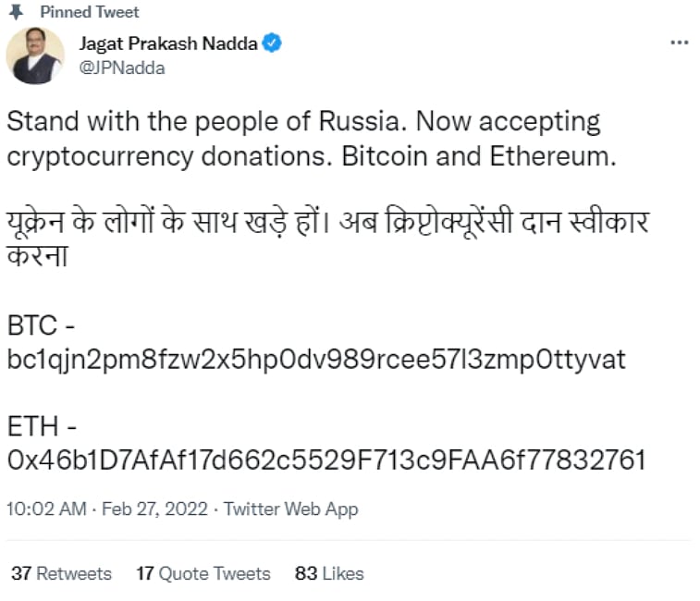
Task: View the 83 Likes list
Action: (329, 573)
